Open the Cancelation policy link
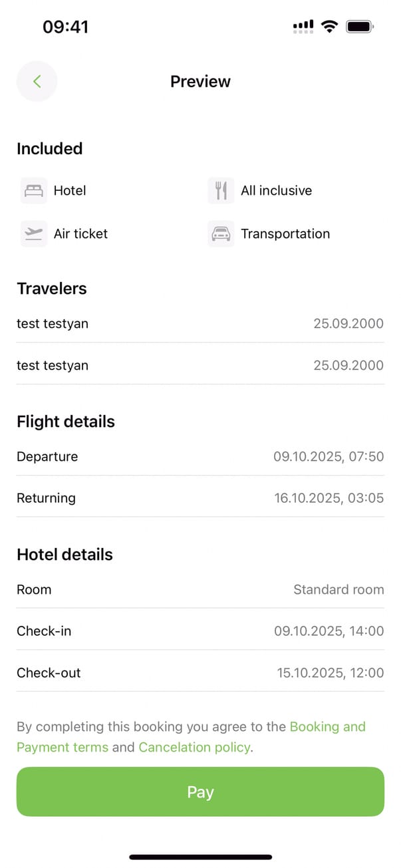The image size is (401, 868). point(194,748)
